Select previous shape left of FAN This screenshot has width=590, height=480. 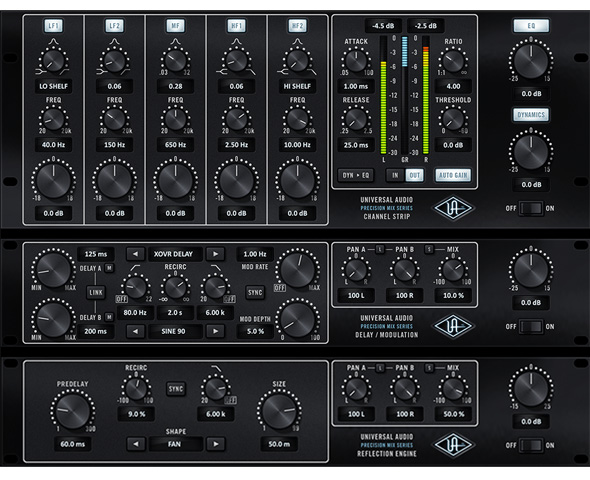coord(135,444)
